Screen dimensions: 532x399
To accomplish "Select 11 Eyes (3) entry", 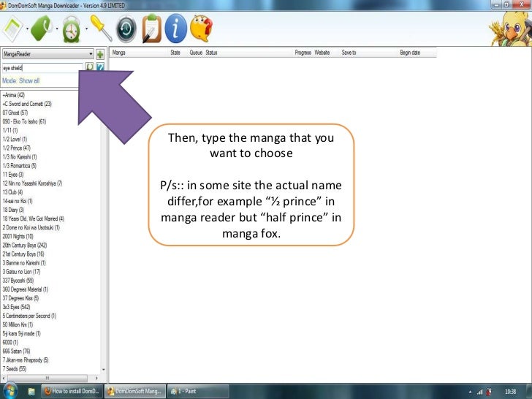I will click(13, 175).
